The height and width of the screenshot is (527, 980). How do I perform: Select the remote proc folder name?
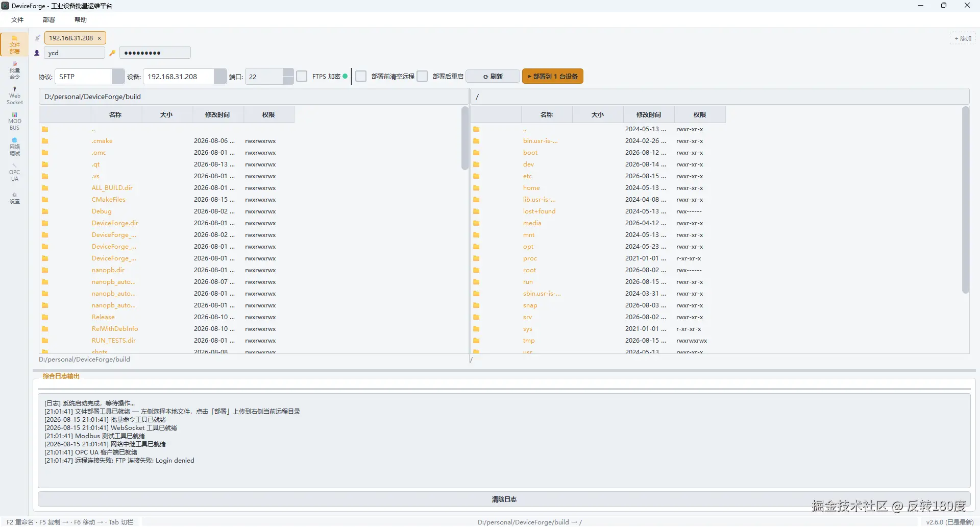tap(530, 258)
